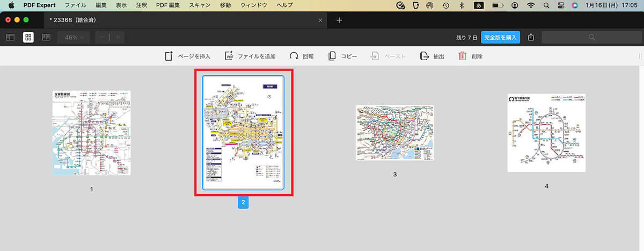
Task: Open the ウィンドウ menu
Action: click(x=254, y=5)
